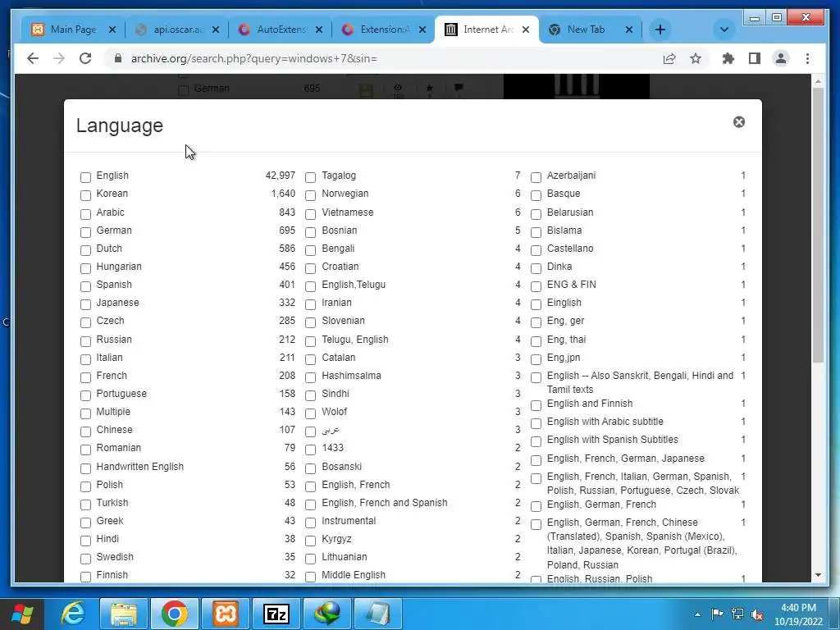Tick the Tagalog checkbox
The height and width of the screenshot is (630, 840).
pyautogui.click(x=310, y=177)
